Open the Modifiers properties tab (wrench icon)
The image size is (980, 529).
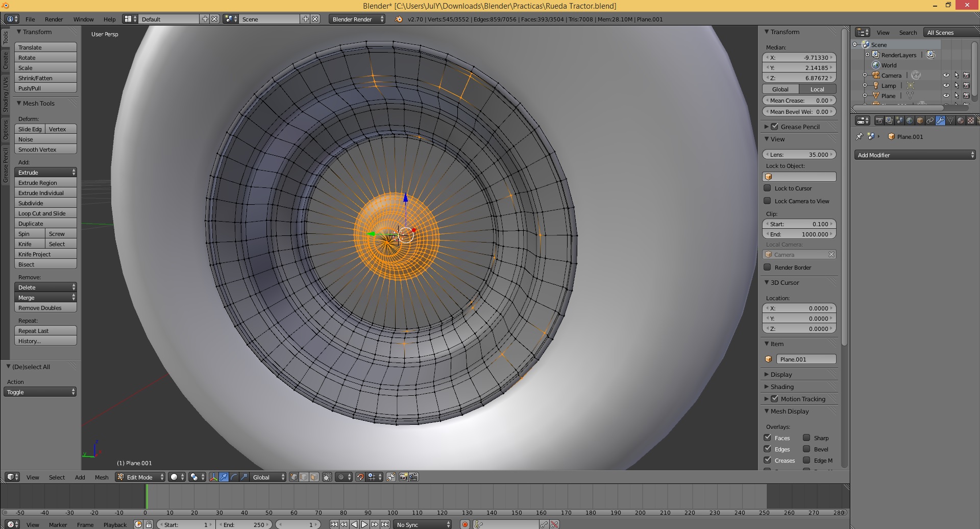tap(940, 121)
